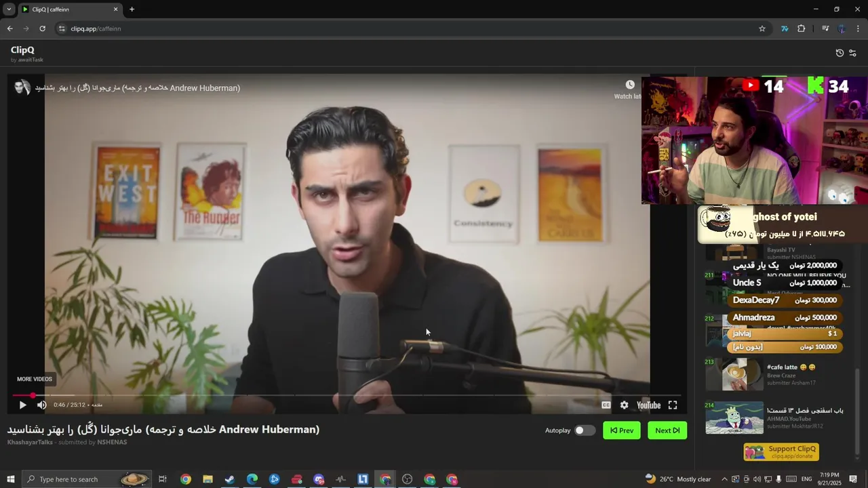Mute the video with the speaker icon
This screenshot has width=868, height=488.
point(41,405)
